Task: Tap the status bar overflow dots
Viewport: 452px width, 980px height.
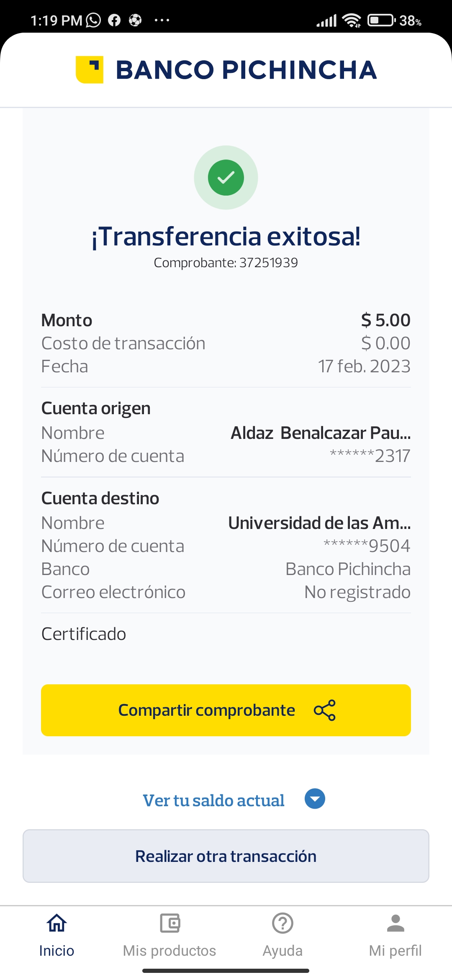Action: (162, 20)
